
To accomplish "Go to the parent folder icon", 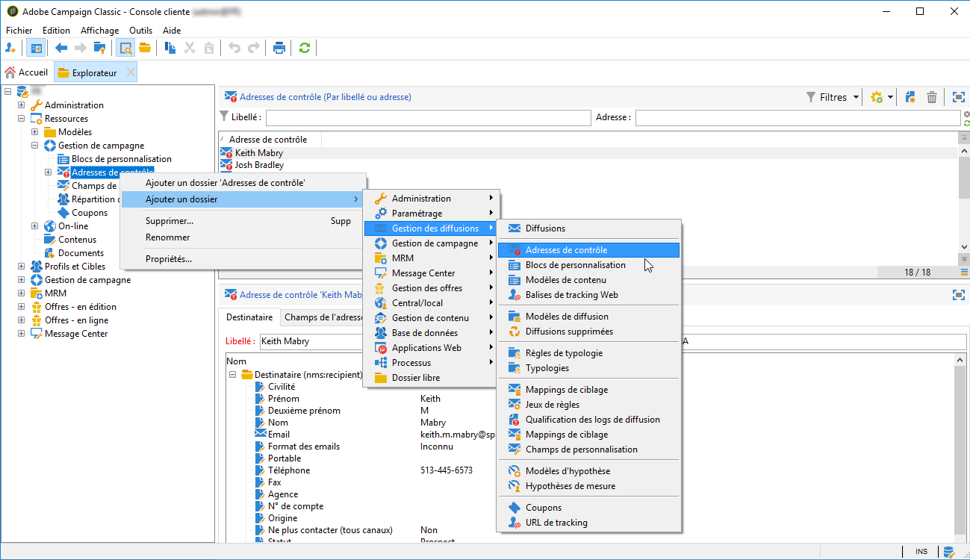I will (x=99, y=48).
